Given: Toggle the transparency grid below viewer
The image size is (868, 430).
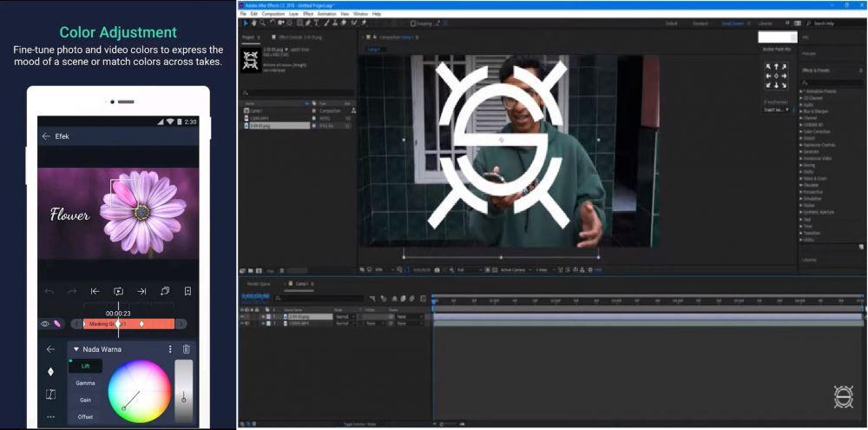Looking at the screenshot, I should coord(495,270).
